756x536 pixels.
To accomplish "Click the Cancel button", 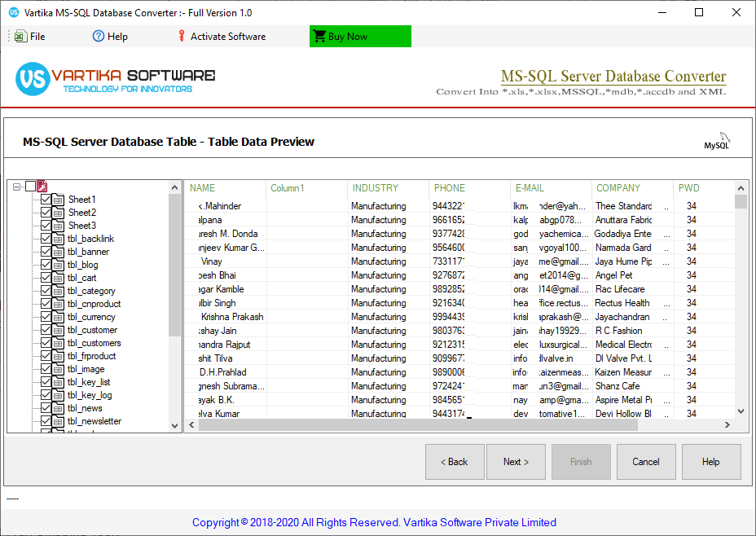I will coord(646,462).
